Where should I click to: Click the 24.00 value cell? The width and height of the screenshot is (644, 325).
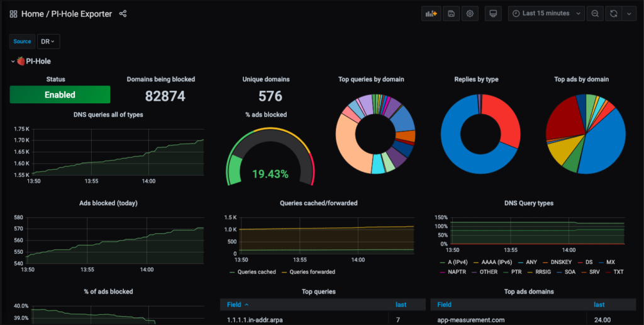(602, 320)
